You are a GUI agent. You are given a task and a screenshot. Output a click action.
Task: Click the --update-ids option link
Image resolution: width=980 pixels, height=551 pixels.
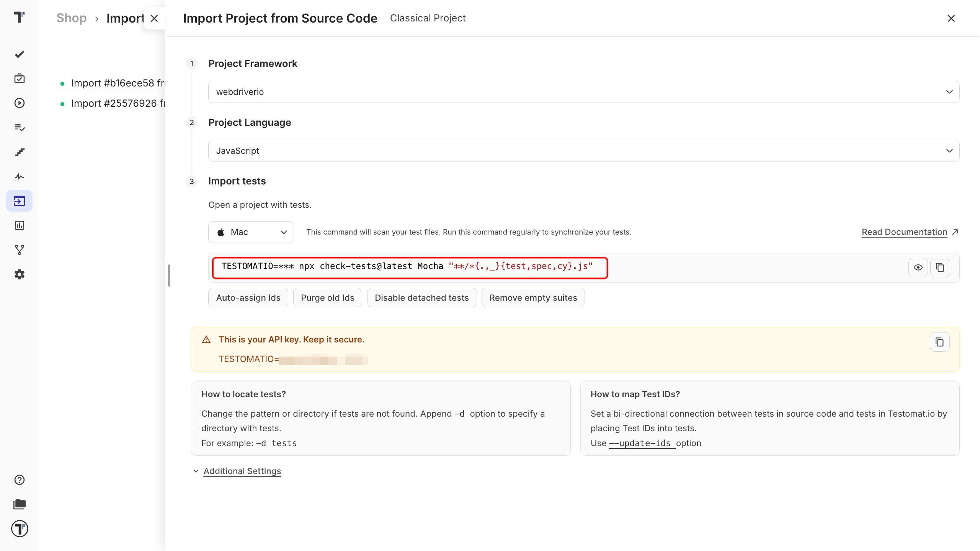point(642,443)
